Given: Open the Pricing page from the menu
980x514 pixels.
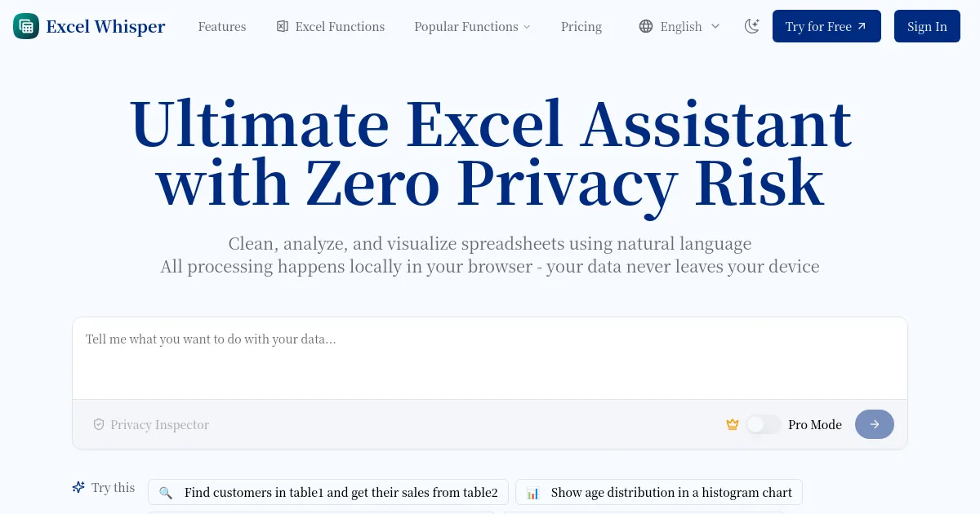Looking at the screenshot, I should [581, 26].
